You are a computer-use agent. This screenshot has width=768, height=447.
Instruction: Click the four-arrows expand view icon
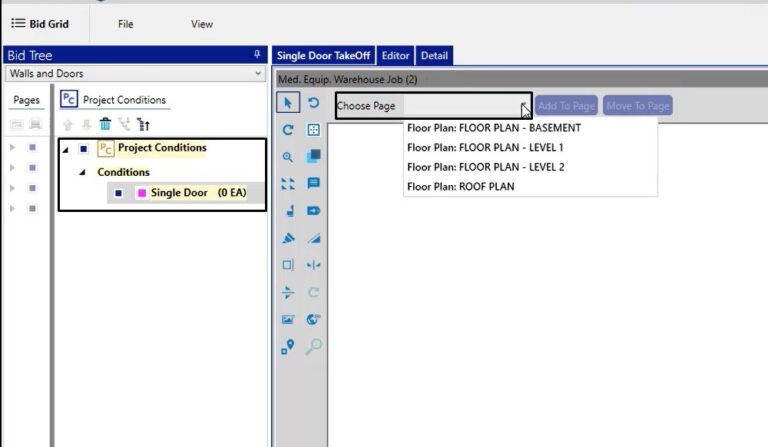point(288,184)
